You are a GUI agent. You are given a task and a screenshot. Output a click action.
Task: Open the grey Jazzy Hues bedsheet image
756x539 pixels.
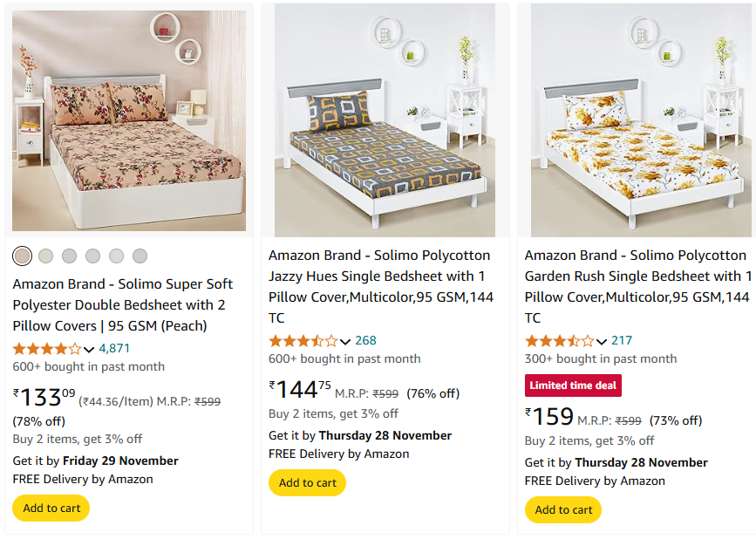tap(385, 120)
